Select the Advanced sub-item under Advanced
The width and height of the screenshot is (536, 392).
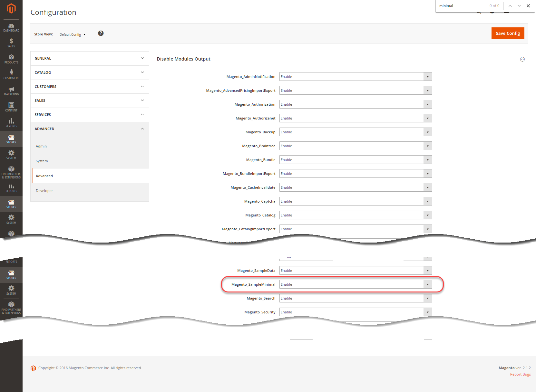[90, 176]
